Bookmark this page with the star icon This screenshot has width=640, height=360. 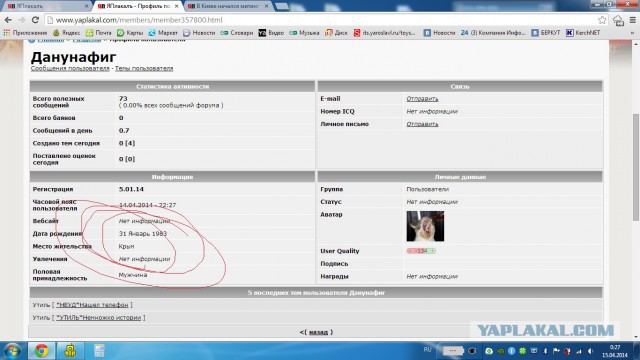(602, 20)
